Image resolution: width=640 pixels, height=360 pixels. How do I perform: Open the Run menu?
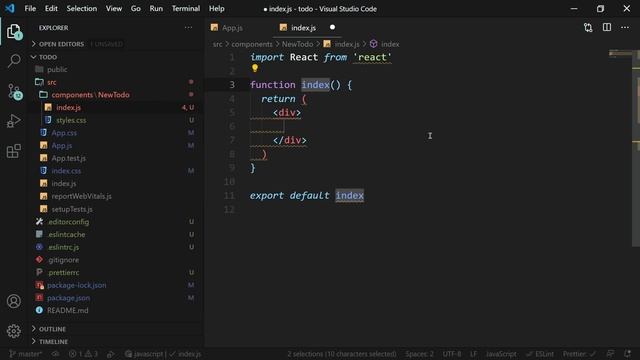[x=156, y=9]
